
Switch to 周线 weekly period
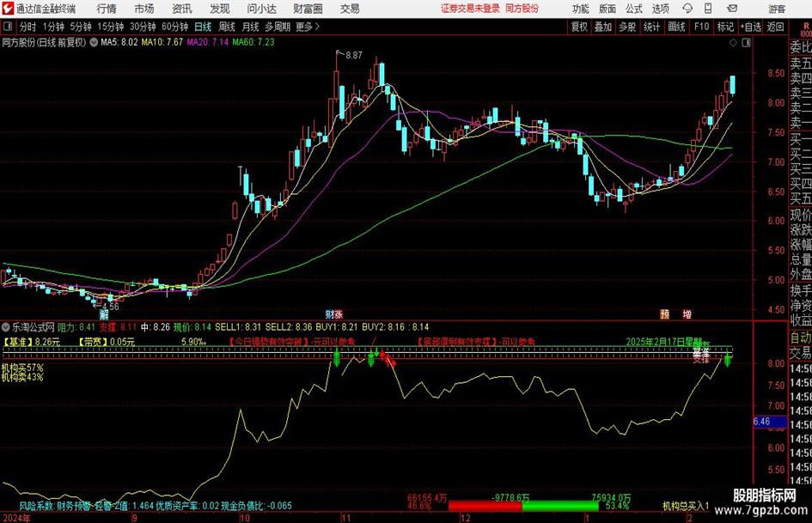tap(227, 27)
